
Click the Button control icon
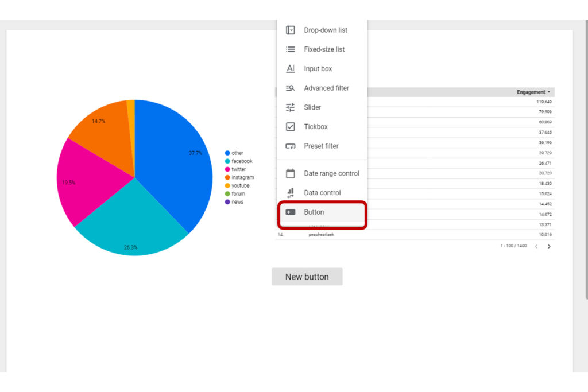point(290,212)
